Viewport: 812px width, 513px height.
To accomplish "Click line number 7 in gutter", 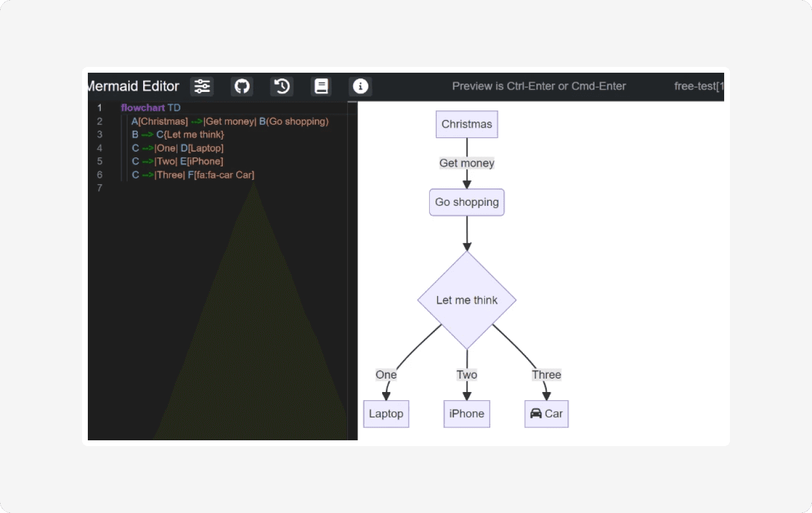I will point(99,188).
